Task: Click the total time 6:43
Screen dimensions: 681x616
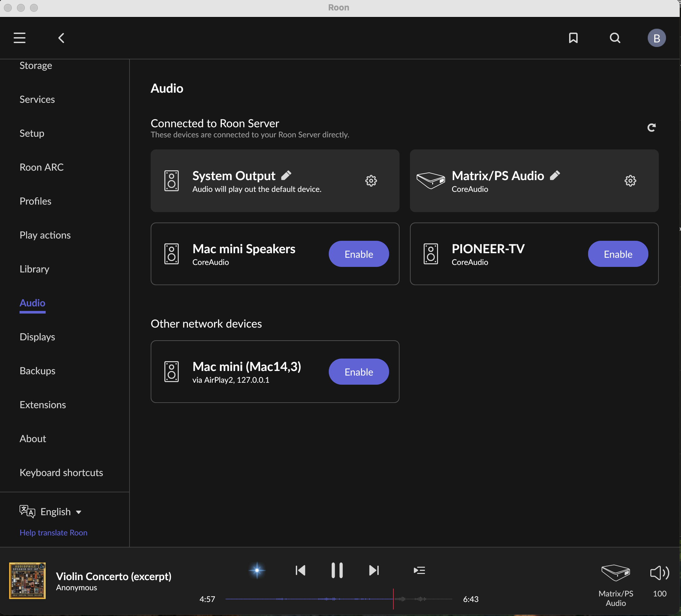Action: point(471,599)
